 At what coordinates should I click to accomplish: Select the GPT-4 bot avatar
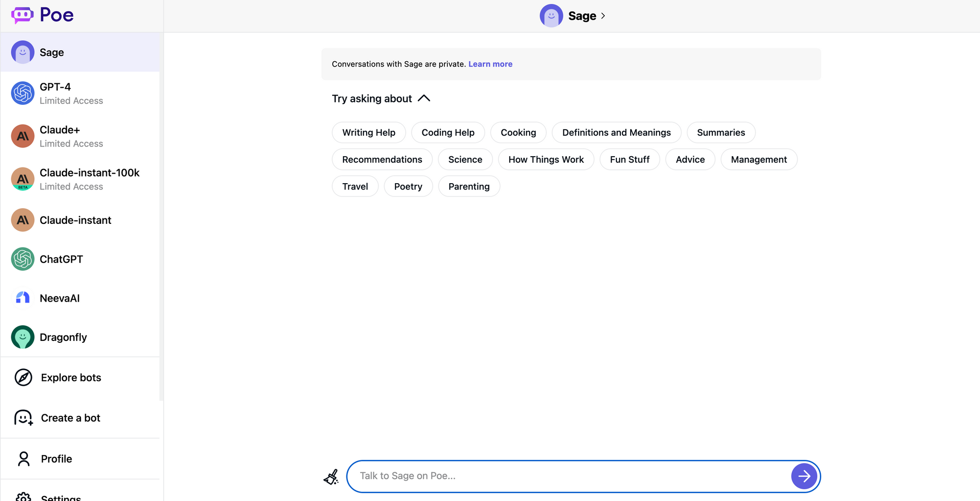pyautogui.click(x=22, y=93)
